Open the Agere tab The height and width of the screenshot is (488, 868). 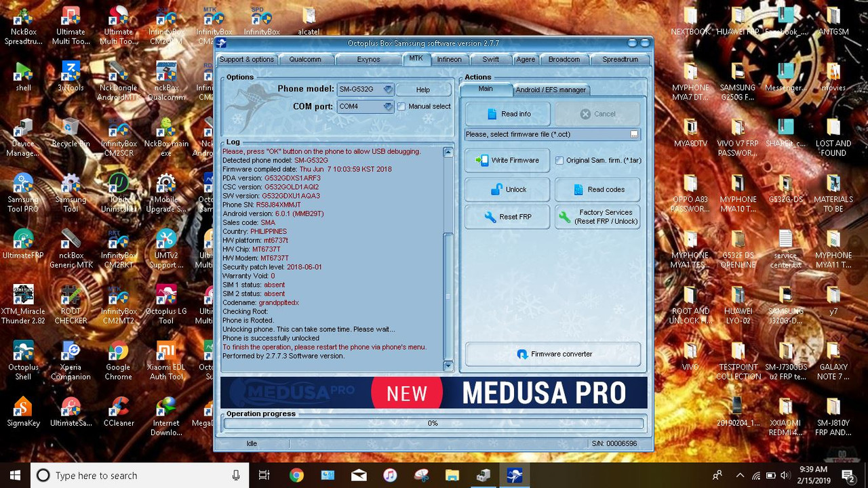526,60
